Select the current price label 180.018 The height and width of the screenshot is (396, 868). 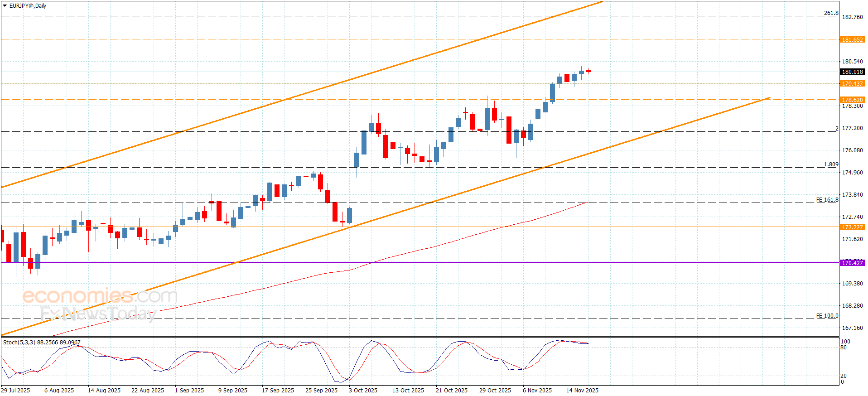(x=852, y=72)
